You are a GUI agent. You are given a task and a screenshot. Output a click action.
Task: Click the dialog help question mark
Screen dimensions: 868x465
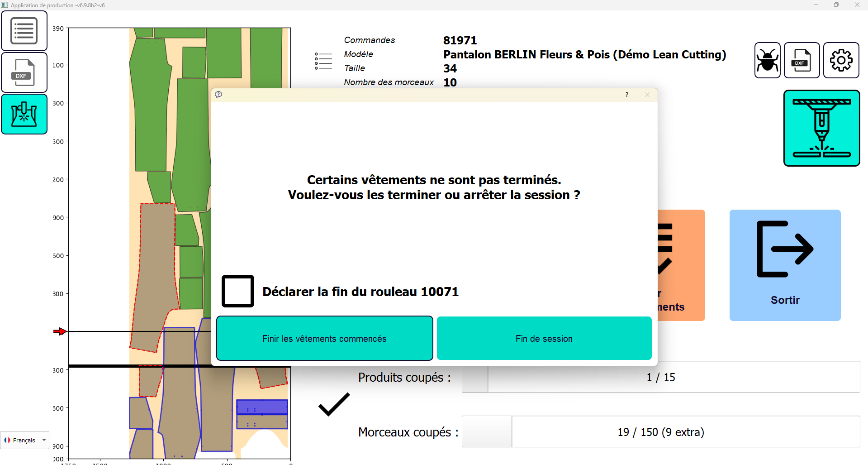626,95
